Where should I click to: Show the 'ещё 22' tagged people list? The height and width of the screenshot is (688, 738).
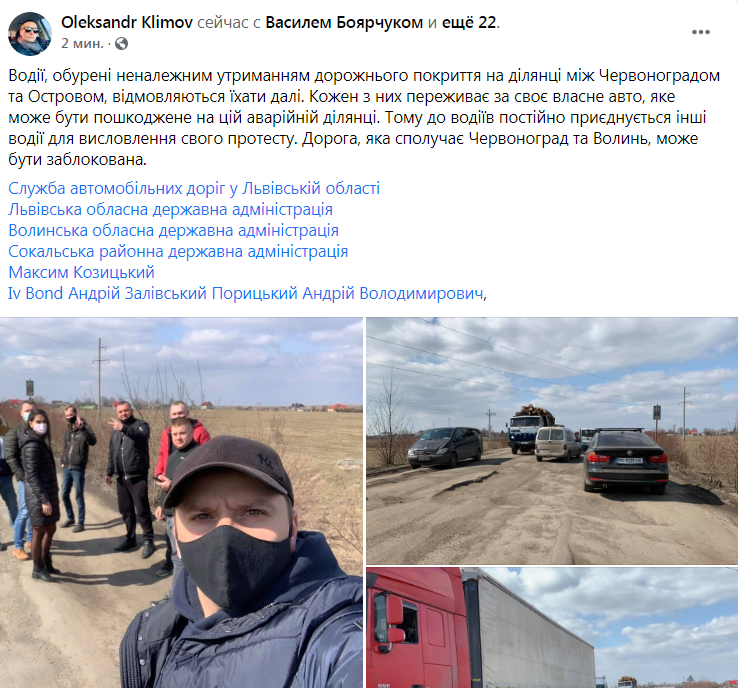tap(469, 22)
